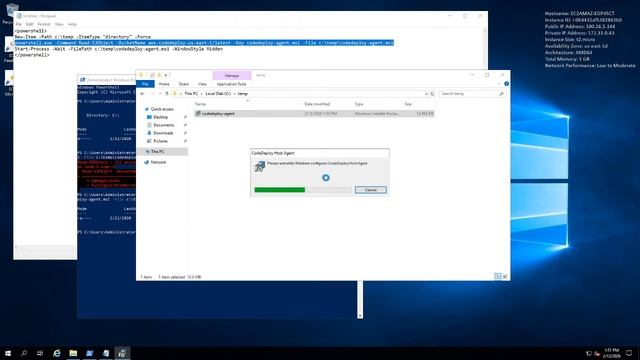This screenshot has height=360, width=640.
Task: Click the highlighted Read-S3Object line in Notepad
Action: (x=204, y=42)
